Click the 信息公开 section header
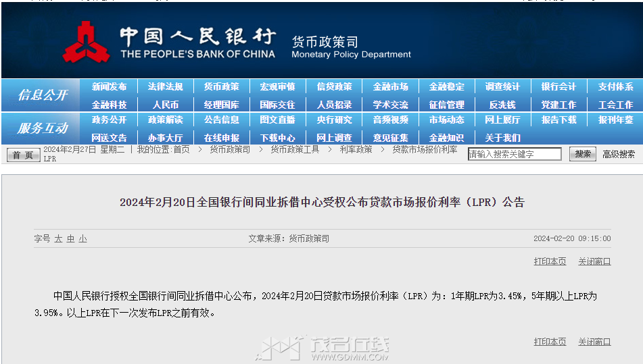The width and height of the screenshot is (643, 364). click(43, 95)
